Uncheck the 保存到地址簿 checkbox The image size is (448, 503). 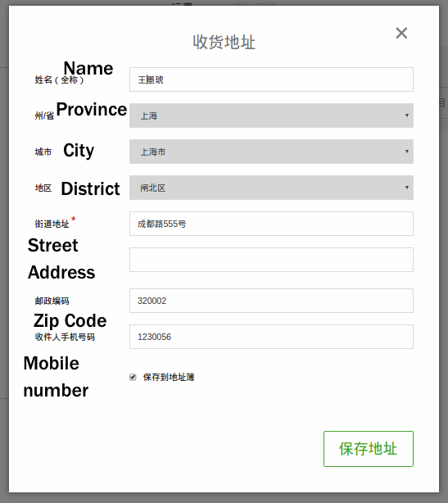click(133, 377)
